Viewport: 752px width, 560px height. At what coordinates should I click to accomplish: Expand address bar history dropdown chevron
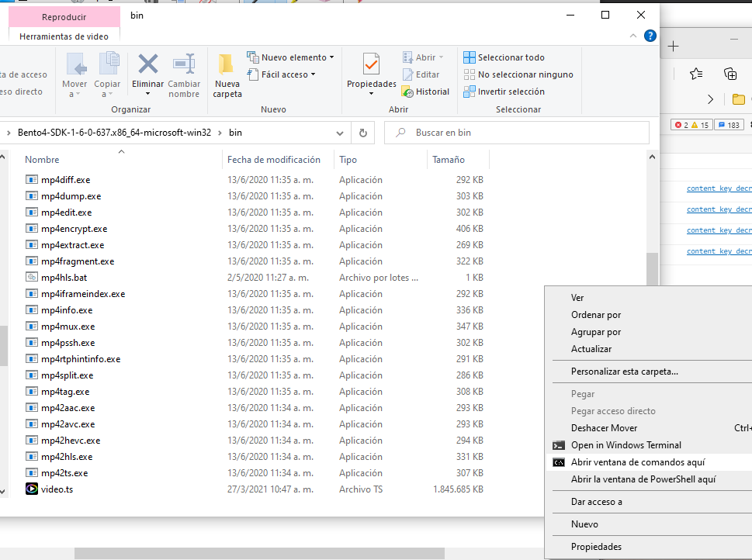point(340,133)
